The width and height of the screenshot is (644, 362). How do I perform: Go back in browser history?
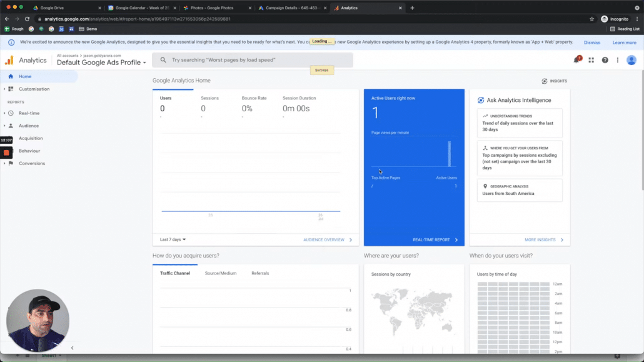pos(7,19)
